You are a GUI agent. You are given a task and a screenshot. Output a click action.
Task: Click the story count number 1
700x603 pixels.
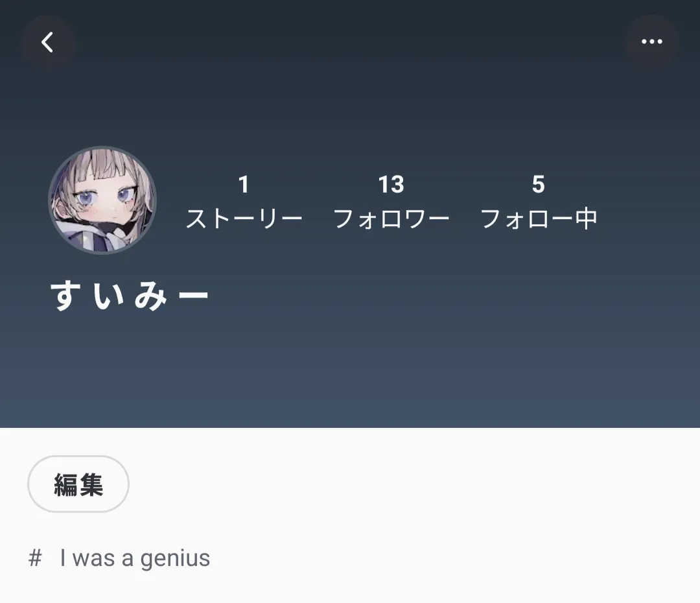pyautogui.click(x=243, y=184)
